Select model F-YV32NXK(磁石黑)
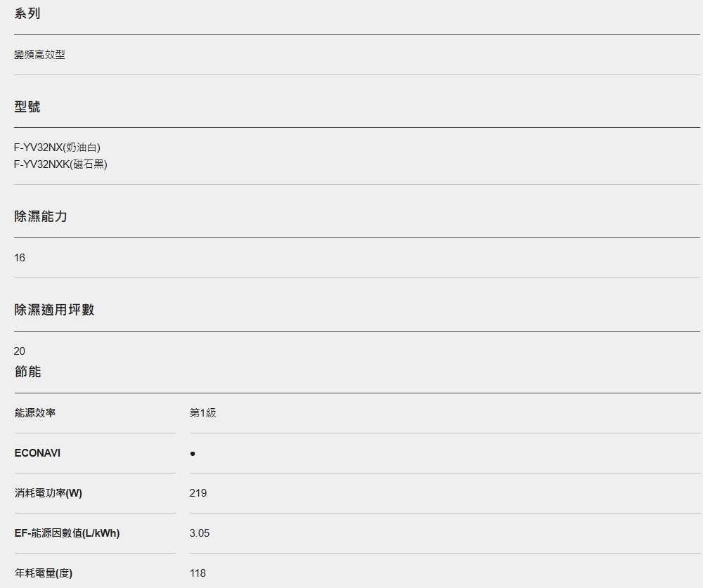The height and width of the screenshot is (588, 703). [60, 164]
